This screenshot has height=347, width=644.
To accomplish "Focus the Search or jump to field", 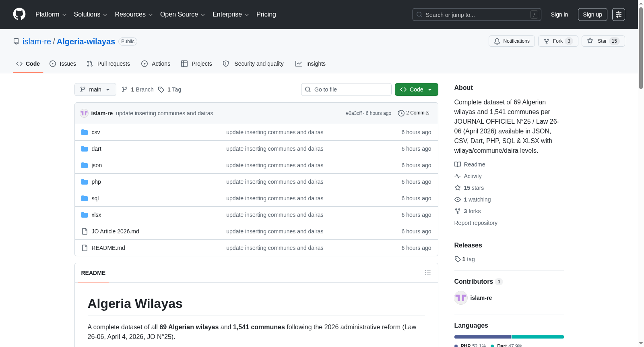I will pos(477,15).
